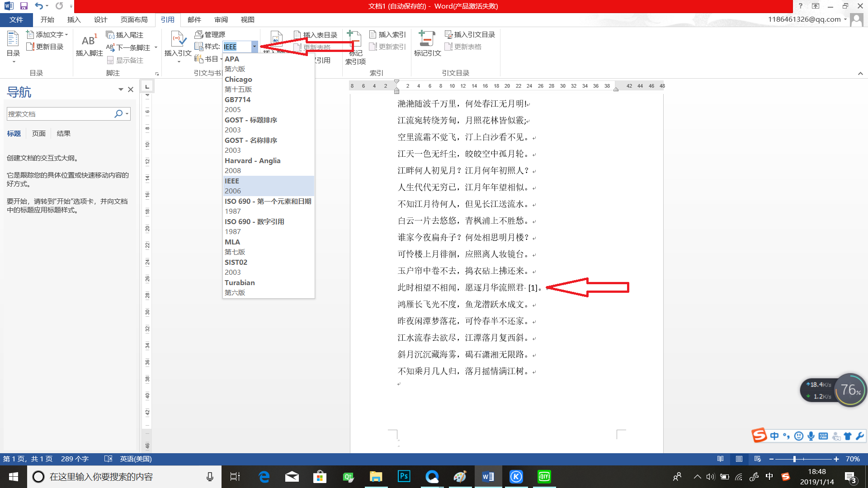Switch to Print Layout view icon

739,459
